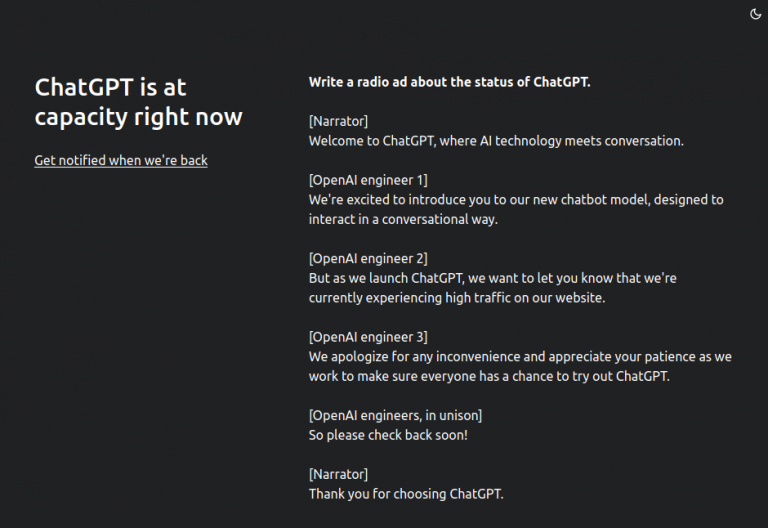Toggle the dark mode moon icon
Screen dimensions: 768x528
click(x=755, y=14)
